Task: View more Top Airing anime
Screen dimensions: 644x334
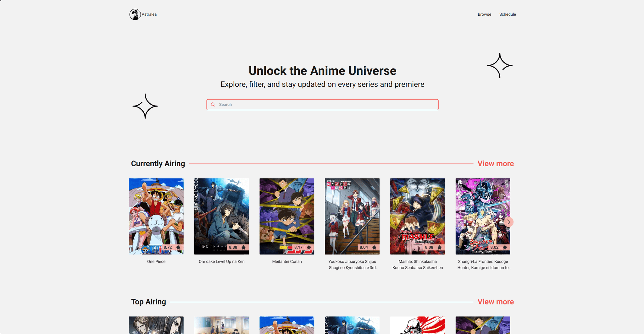Action: [x=496, y=302]
